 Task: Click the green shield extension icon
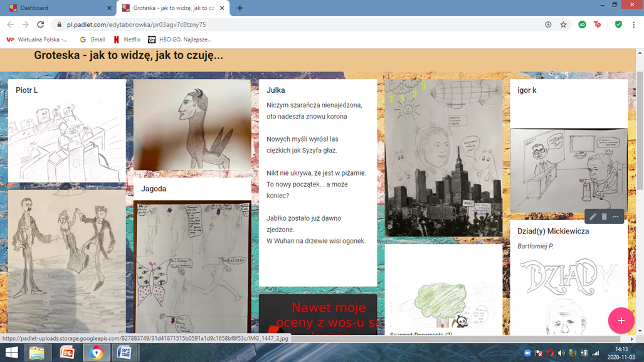[618, 24]
